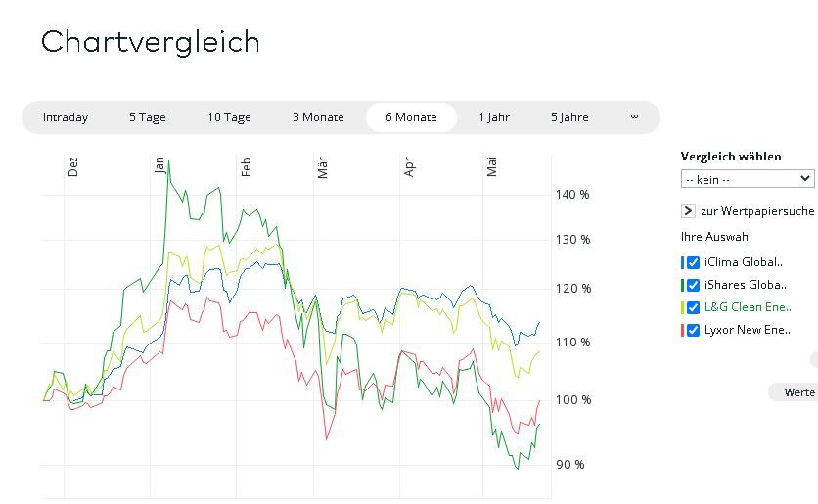Uncheck the Lyxor New Ene.. checkbox

(x=693, y=330)
